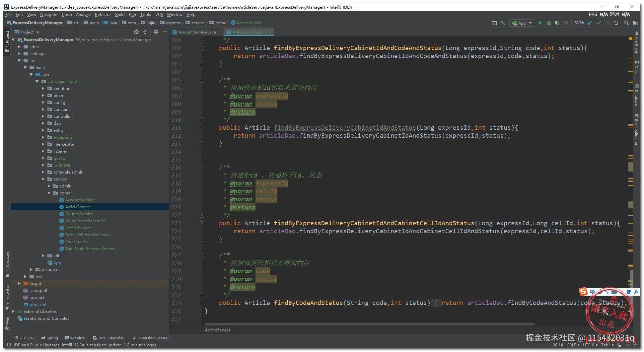Open Search Everywhere magnifier icon

[626, 23]
